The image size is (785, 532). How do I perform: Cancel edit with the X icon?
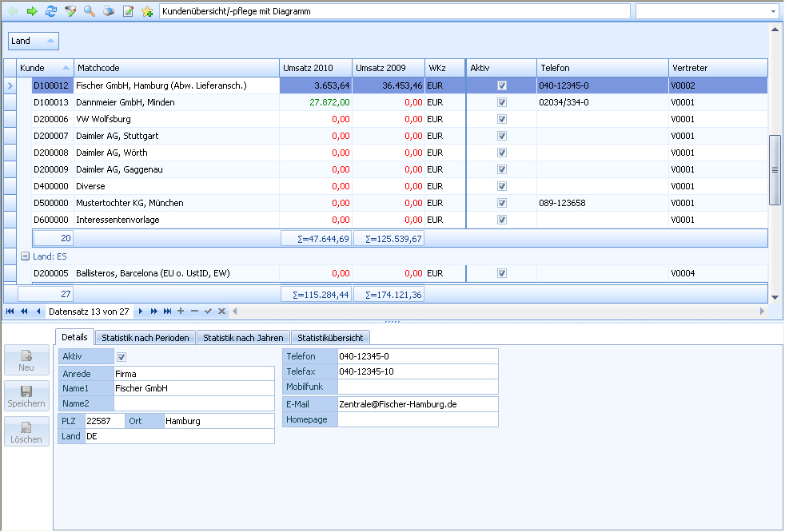221,312
